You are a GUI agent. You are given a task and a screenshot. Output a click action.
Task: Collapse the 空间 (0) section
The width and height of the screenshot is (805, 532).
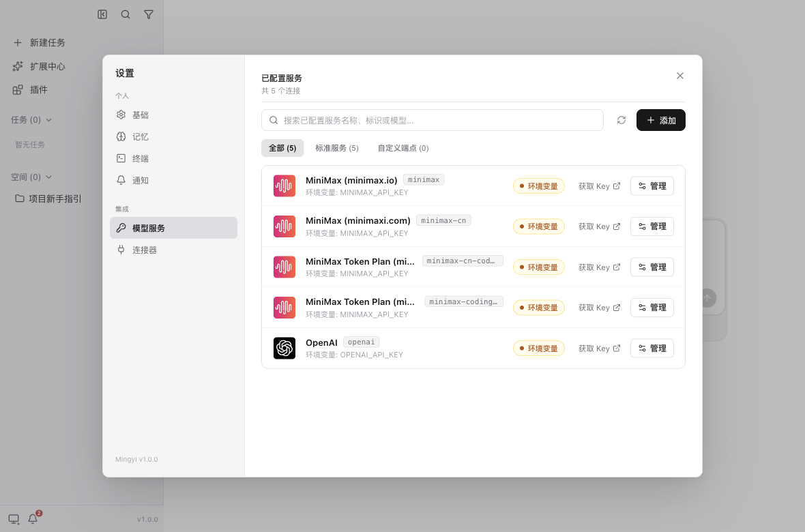click(31, 177)
